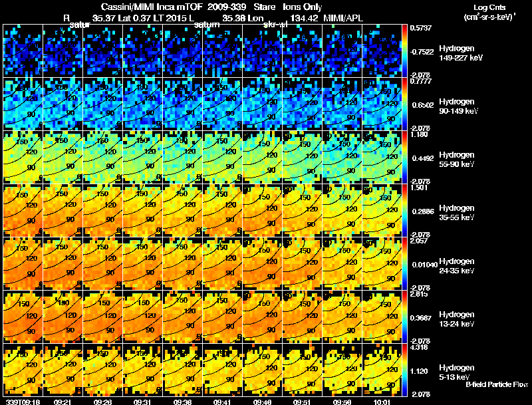Click the color bar for the 35-55 keV row
532x405 pixels.
coord(404,210)
